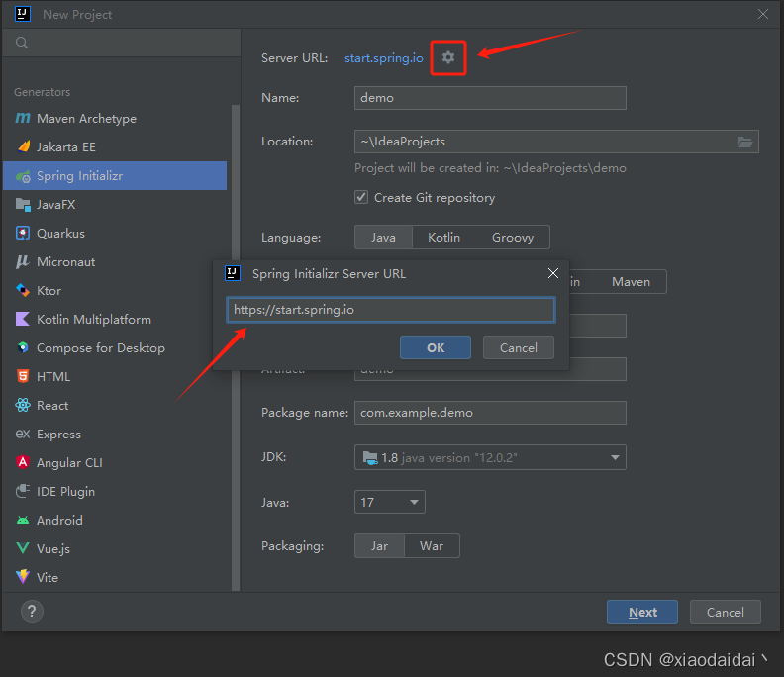Viewport: 784px width, 677px height.
Task: Click the HTML5 shield icon
Action: point(23,376)
